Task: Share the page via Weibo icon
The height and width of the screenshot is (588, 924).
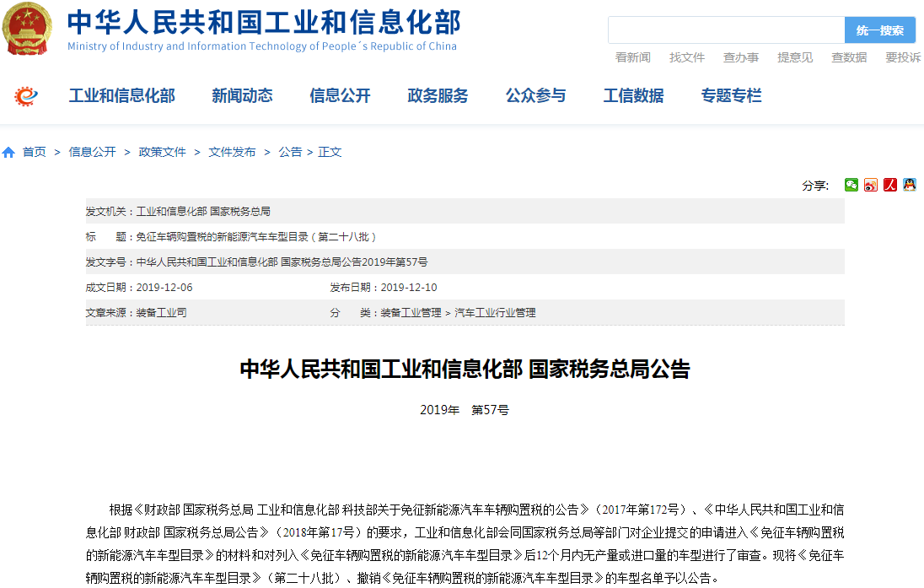Action: (x=870, y=186)
